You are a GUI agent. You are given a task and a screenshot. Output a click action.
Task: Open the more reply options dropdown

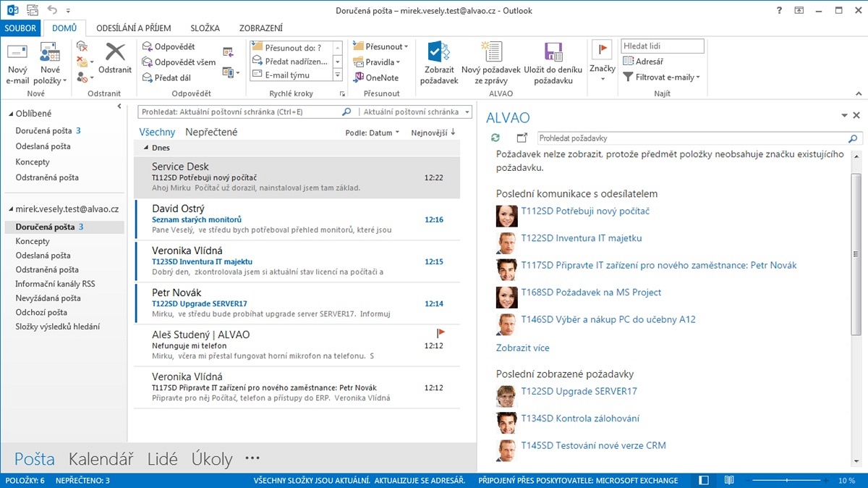click(x=231, y=72)
